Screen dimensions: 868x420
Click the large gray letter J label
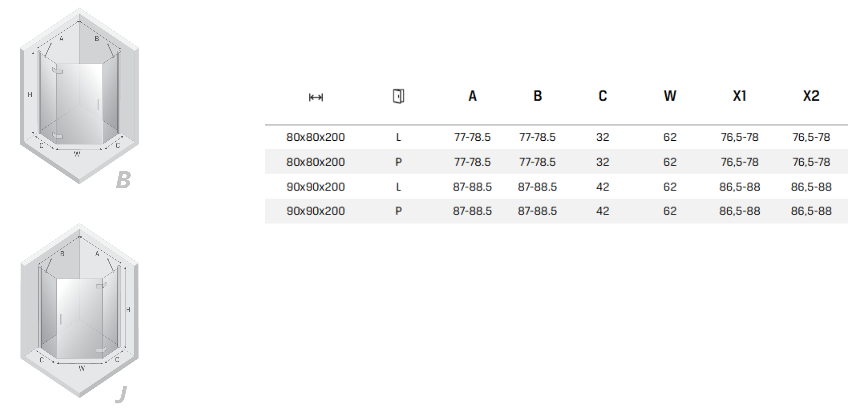pos(121,394)
